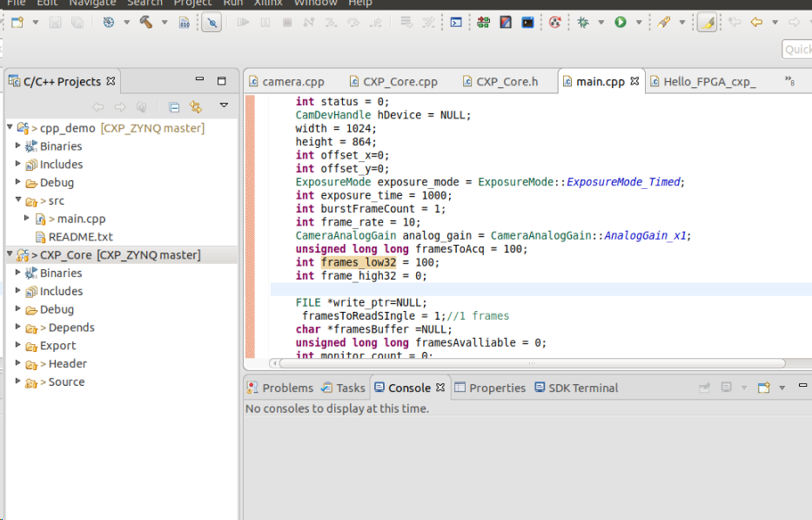Screen dimensions: 812x520
Task: Toggle Link with Editor in Projects panel
Action: 196,107
